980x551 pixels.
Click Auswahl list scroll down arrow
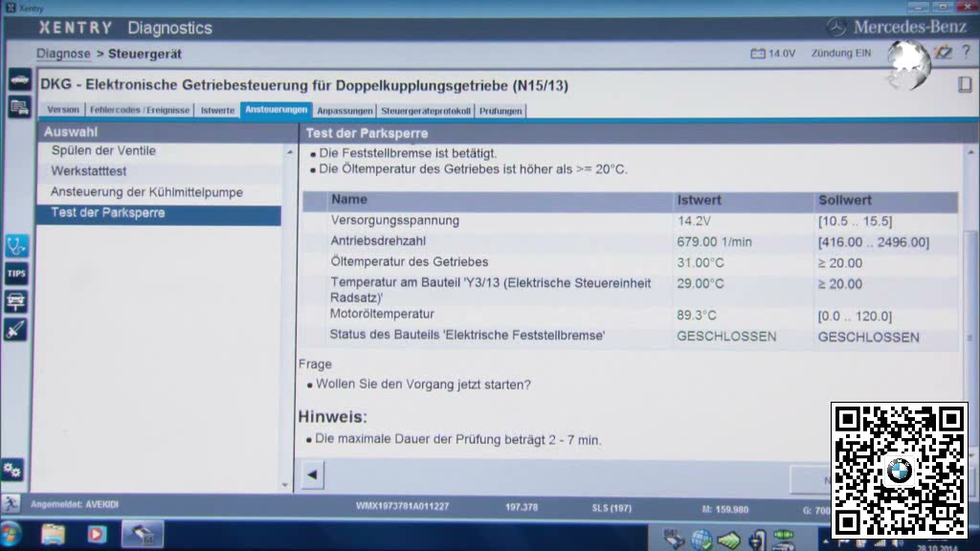pos(285,485)
